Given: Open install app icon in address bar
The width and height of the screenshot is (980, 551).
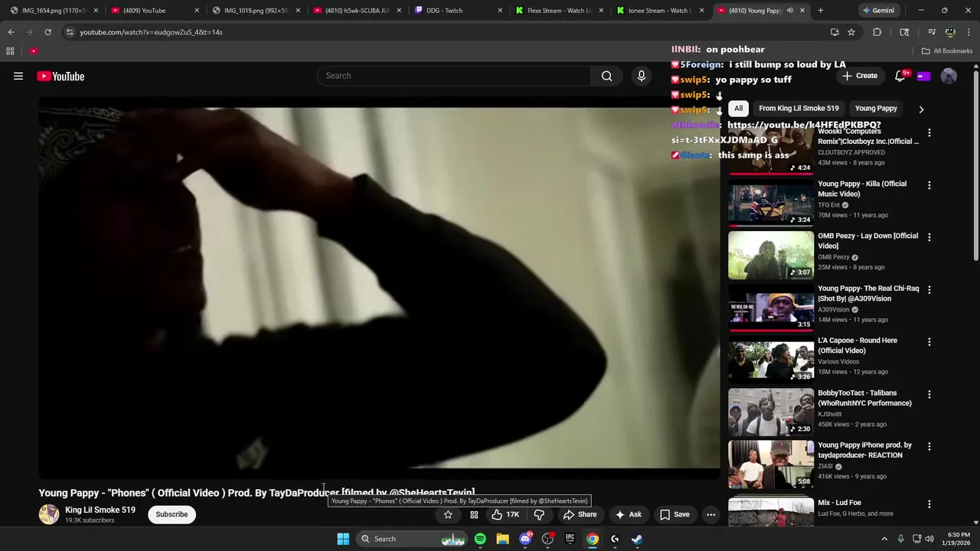Looking at the screenshot, I should point(835,32).
